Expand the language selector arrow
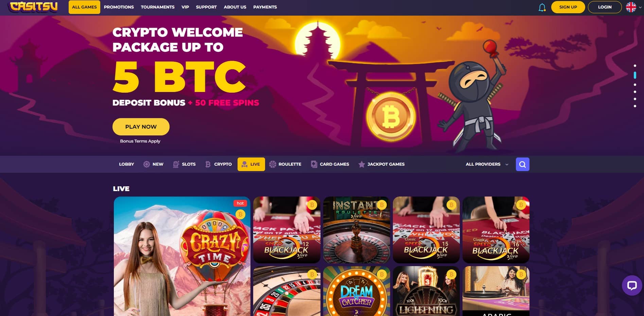644x316 pixels. point(640,7)
